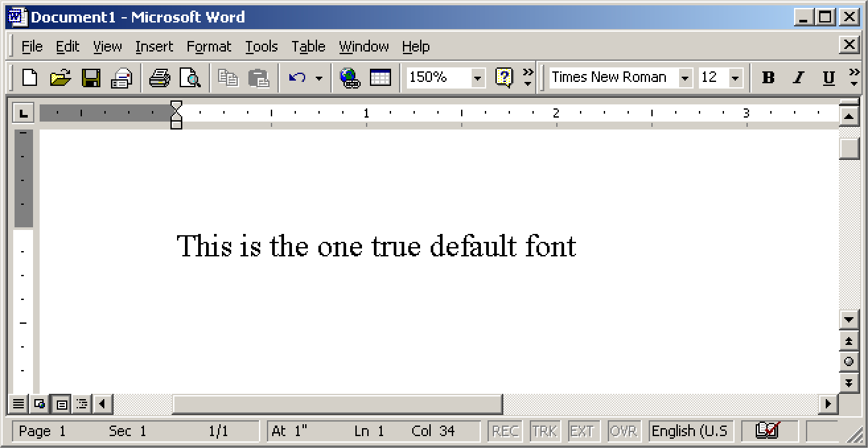Image resolution: width=868 pixels, height=448 pixels.
Task: Click the first line indent marker on ruler
Action: pos(176,106)
